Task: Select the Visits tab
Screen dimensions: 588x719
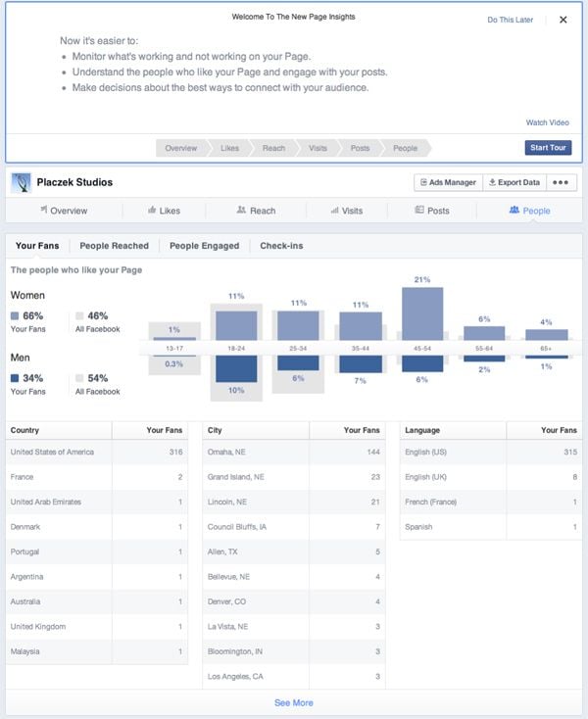Action: [346, 211]
